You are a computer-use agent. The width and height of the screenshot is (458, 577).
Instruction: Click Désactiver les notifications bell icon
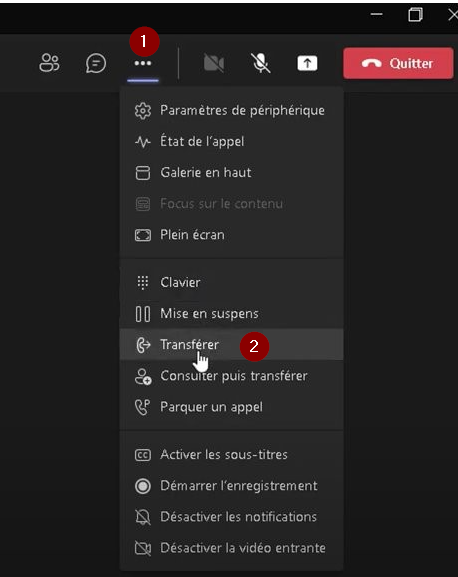coord(143,517)
